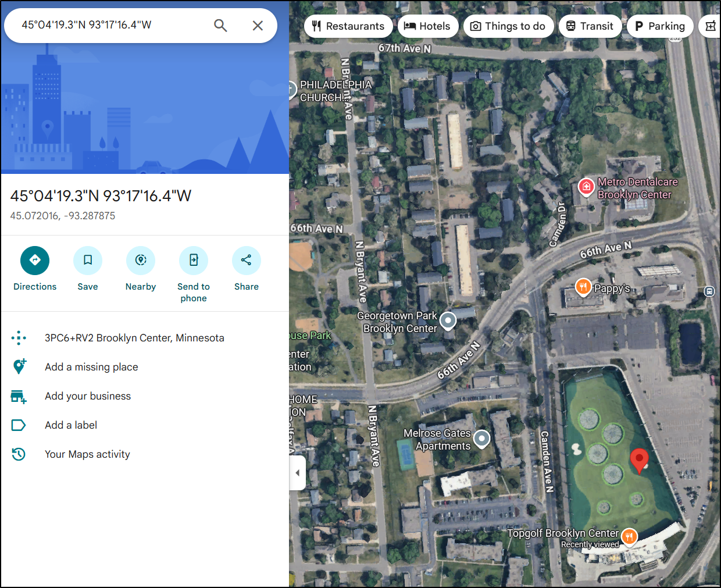The image size is (721, 588).
Task: Click the add business storefront icon
Action: pyautogui.click(x=19, y=397)
